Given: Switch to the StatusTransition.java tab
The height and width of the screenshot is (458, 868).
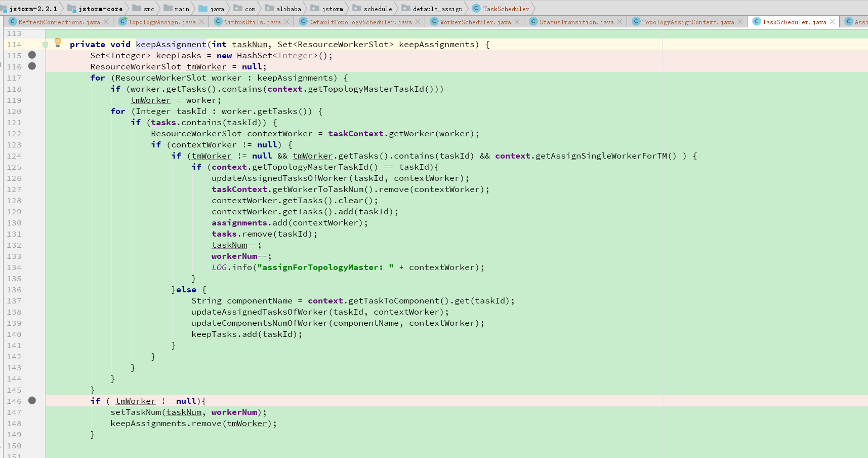Looking at the screenshot, I should point(576,22).
